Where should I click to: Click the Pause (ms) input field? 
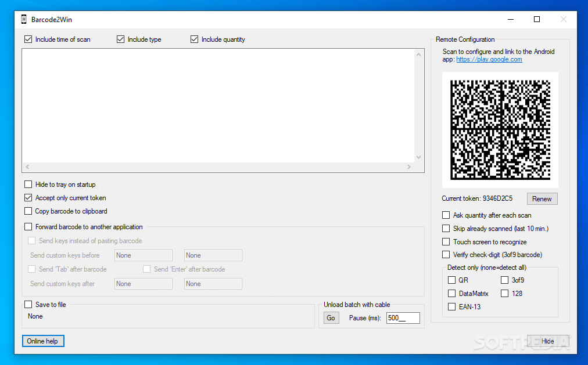pos(402,317)
